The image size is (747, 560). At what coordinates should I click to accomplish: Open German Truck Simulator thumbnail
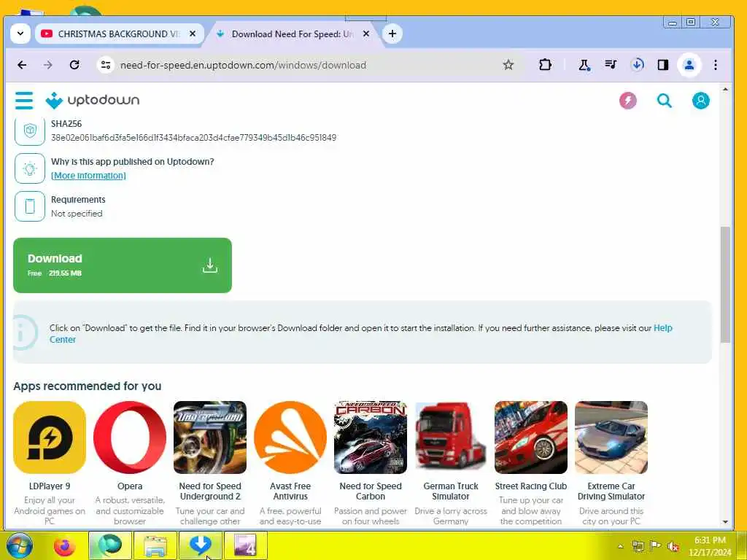pyautogui.click(x=451, y=437)
